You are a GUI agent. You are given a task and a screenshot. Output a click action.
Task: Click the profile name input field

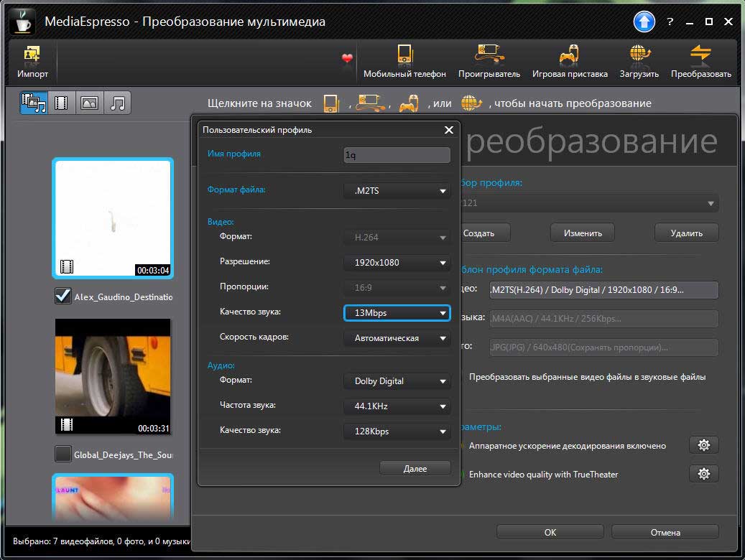click(397, 155)
